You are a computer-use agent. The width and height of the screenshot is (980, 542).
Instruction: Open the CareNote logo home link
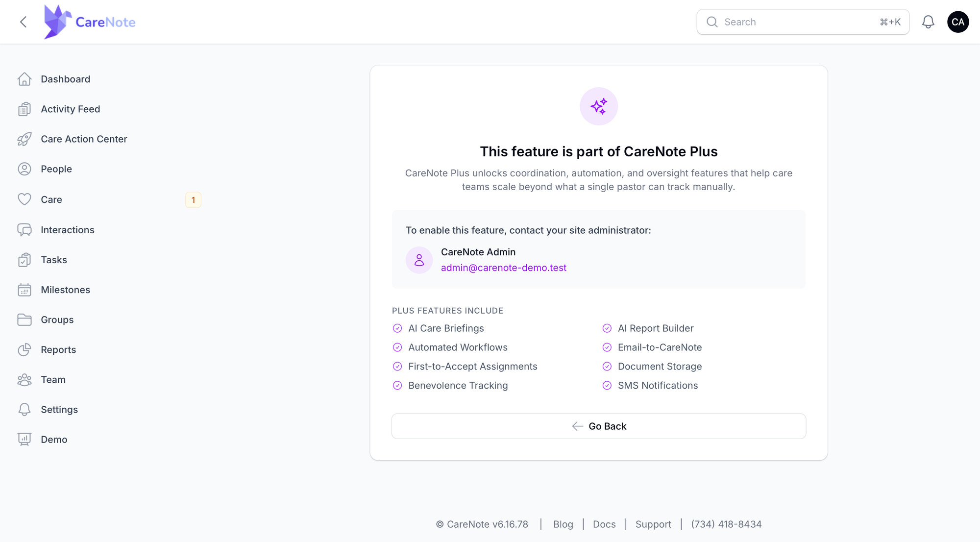coord(90,22)
